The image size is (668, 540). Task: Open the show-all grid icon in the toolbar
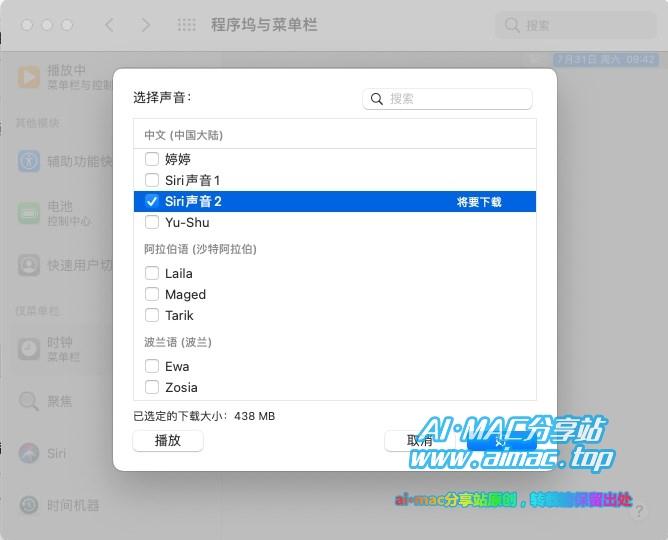click(187, 25)
